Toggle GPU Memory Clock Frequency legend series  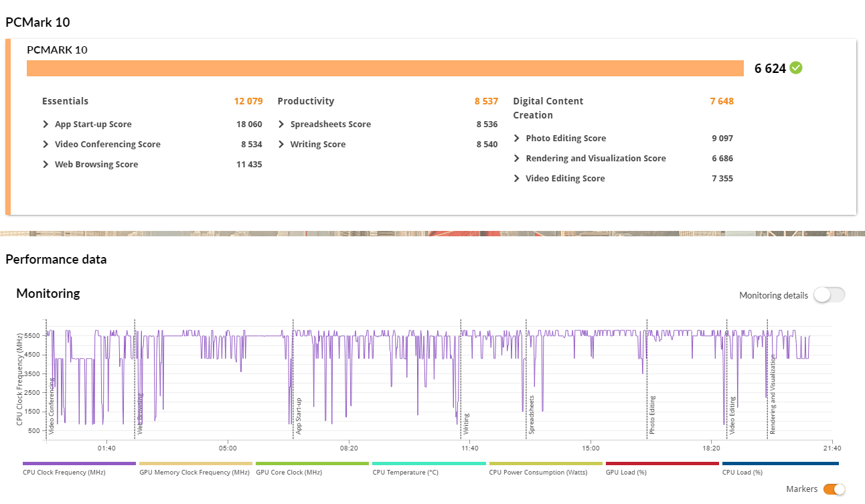[x=195, y=468]
